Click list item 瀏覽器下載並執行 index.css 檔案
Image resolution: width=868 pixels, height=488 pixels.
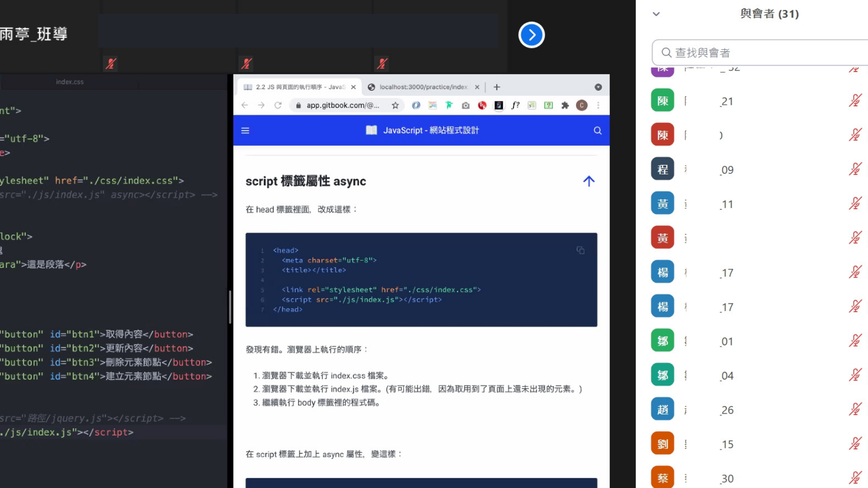[x=325, y=375]
